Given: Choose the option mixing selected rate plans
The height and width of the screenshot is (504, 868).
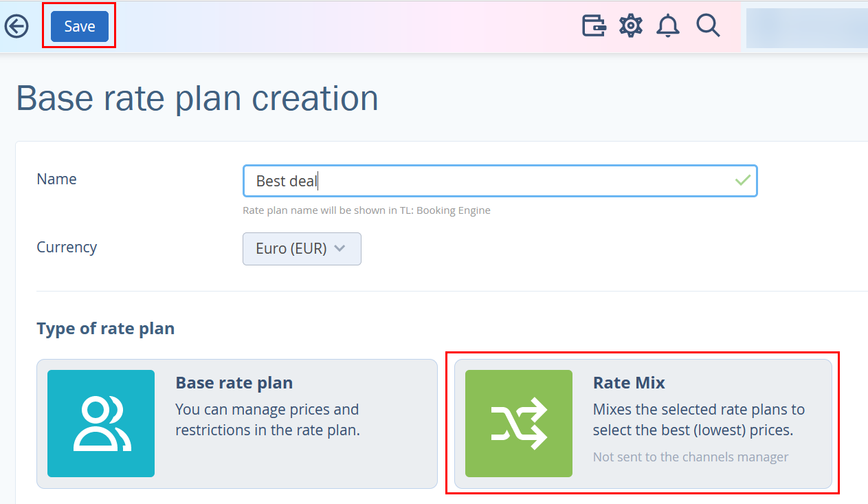Looking at the screenshot, I should tap(699, 420).
